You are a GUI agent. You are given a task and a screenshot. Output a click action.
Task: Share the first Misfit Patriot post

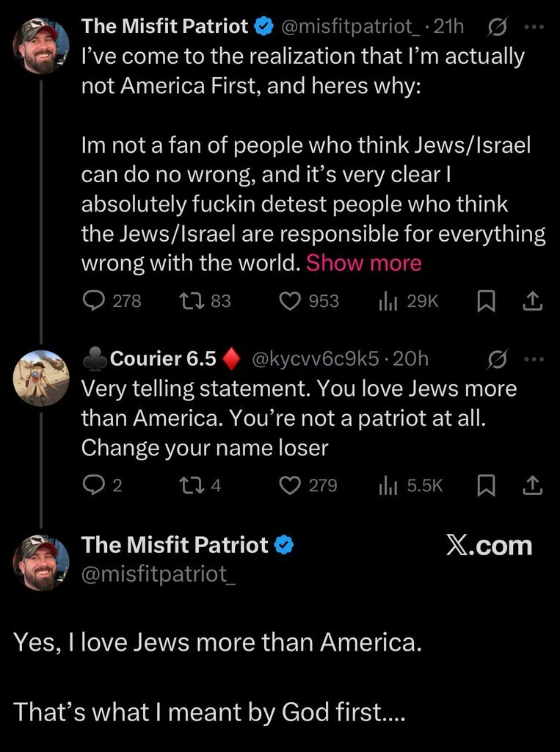(x=534, y=300)
